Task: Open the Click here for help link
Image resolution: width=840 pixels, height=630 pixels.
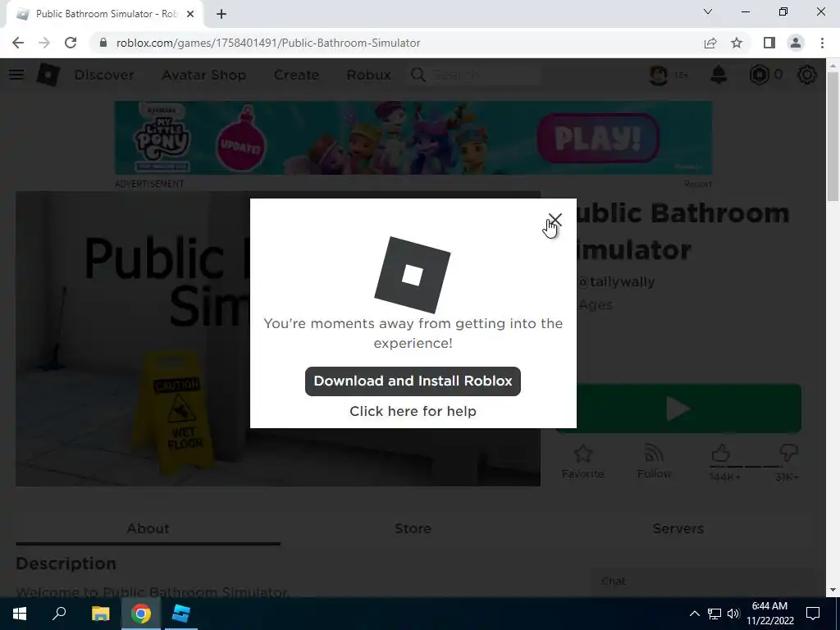Action: [413, 411]
